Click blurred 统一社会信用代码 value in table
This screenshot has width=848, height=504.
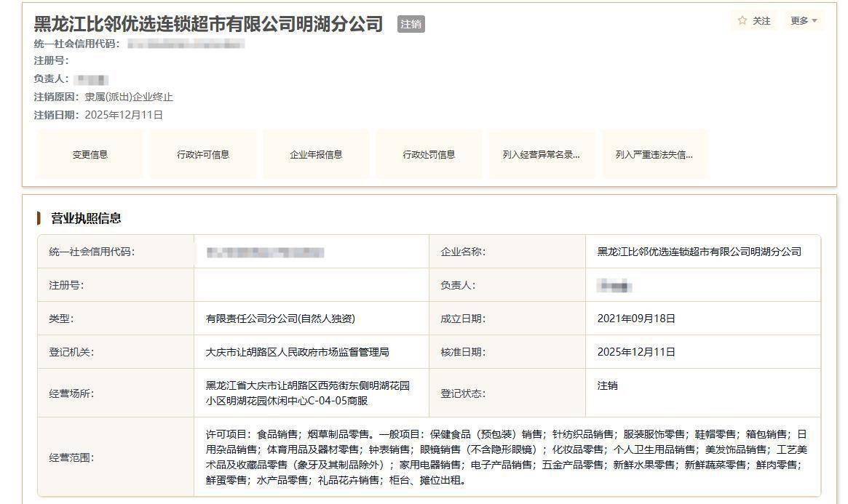coord(265,252)
